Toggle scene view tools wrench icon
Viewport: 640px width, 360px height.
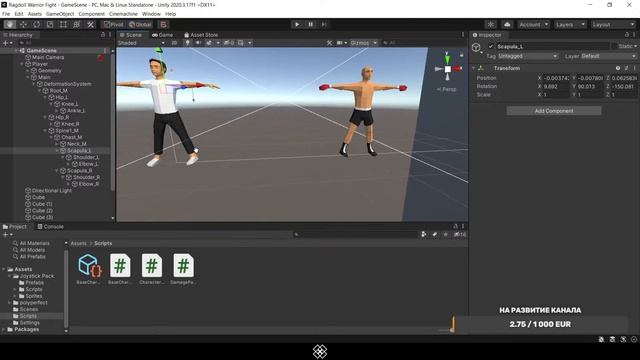[329, 43]
